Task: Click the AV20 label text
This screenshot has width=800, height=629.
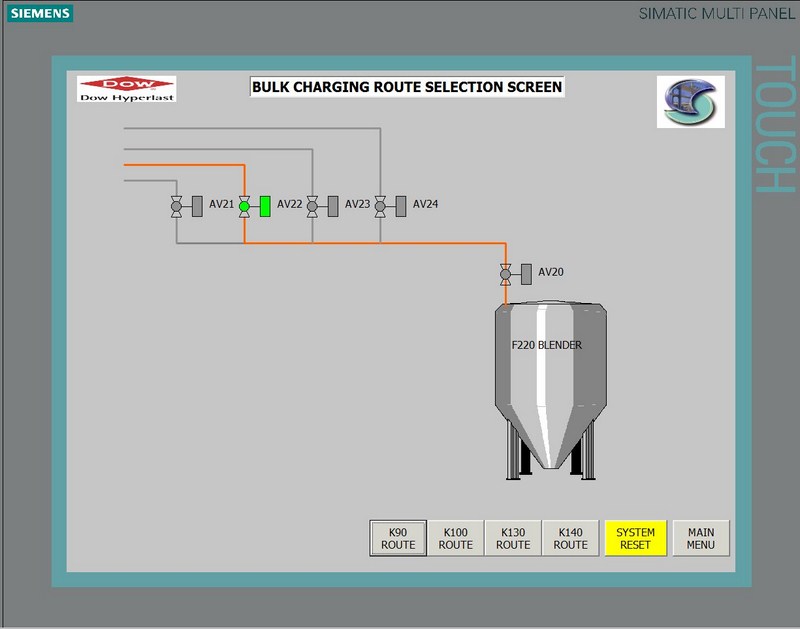Action: click(551, 272)
